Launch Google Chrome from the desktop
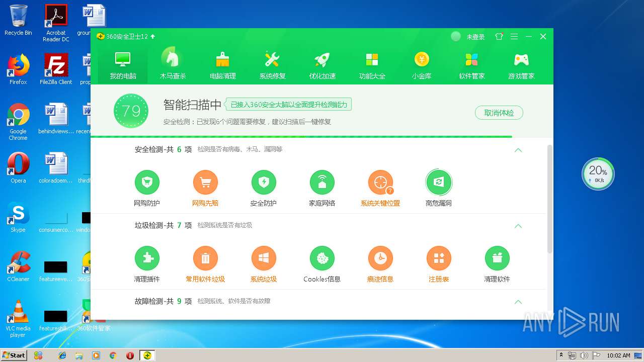The height and width of the screenshot is (362, 644). click(x=18, y=122)
